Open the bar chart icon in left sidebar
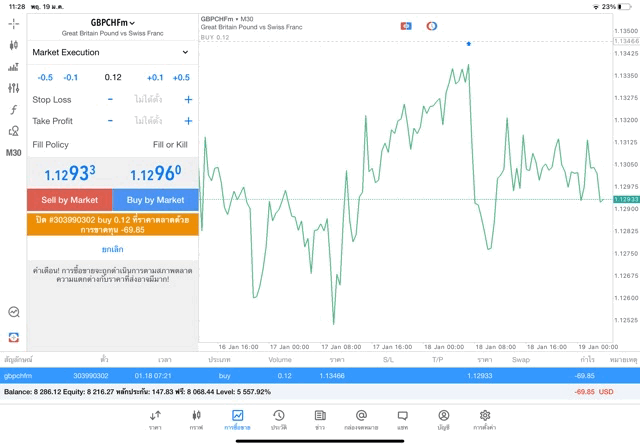This screenshot has width=640, height=447. [x=13, y=67]
